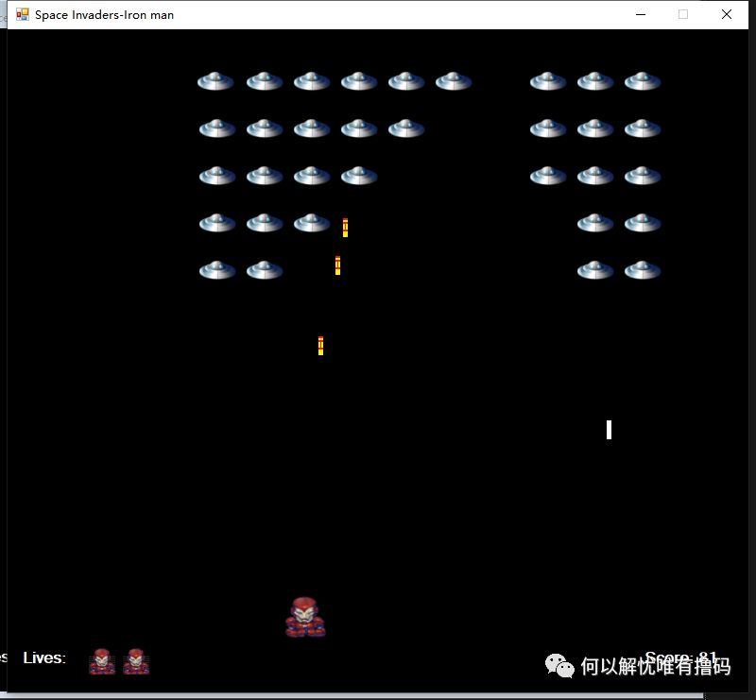Click the fourth-row UFO next to the yellow bullet
756x700 pixels.
[x=312, y=223]
